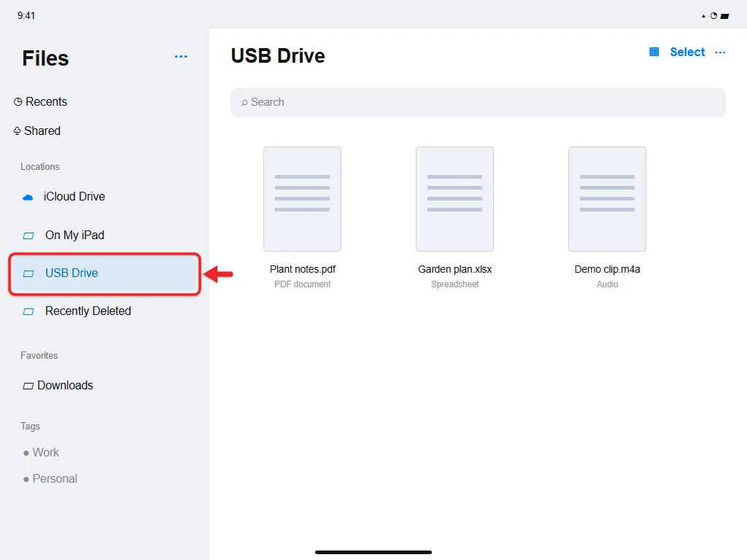The width and height of the screenshot is (747, 560).
Task: Click the gray dot beside Work tag
Action: (x=26, y=454)
